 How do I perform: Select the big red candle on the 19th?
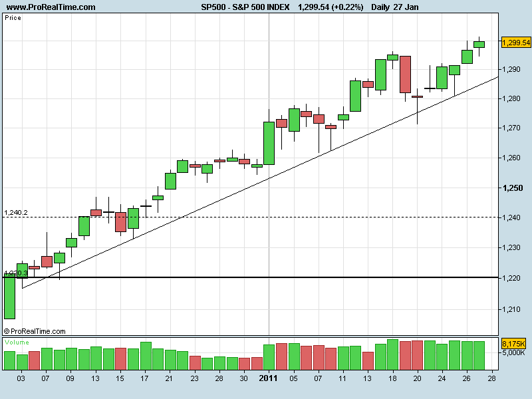click(405, 74)
